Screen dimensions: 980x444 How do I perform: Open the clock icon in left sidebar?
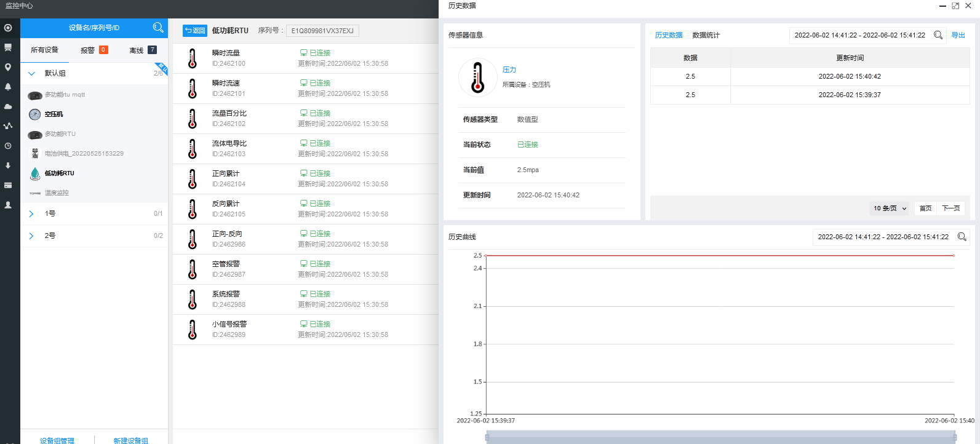[x=8, y=146]
